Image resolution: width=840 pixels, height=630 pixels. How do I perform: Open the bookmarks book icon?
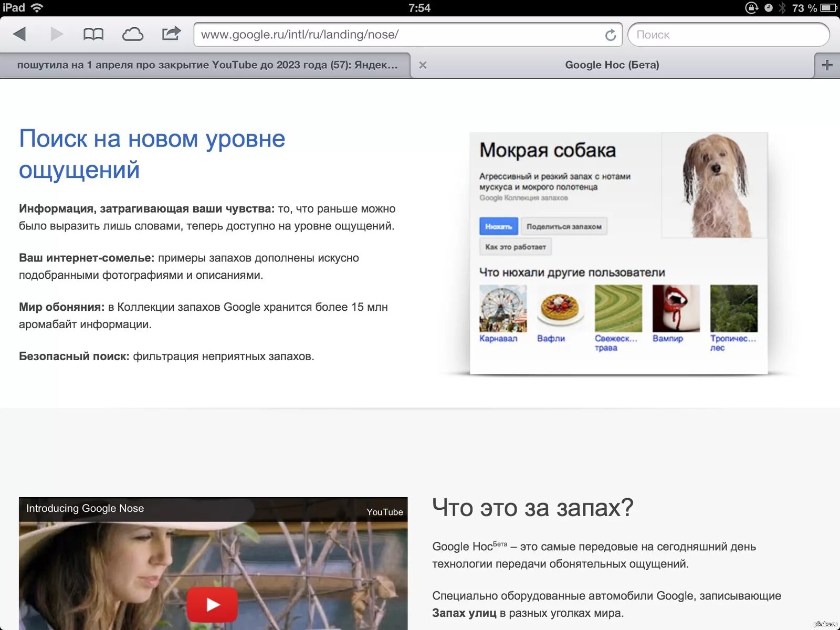93,35
